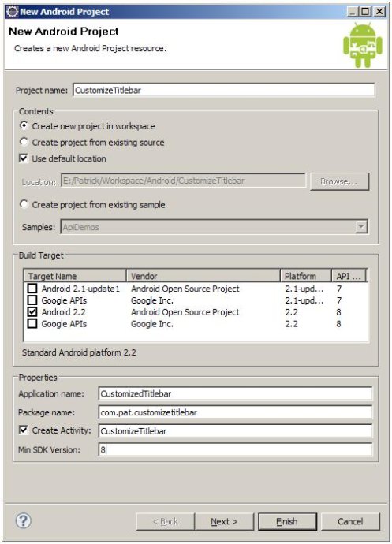This screenshot has width=392, height=544.
Task: Click the Platform column header
Action: pyautogui.click(x=305, y=276)
